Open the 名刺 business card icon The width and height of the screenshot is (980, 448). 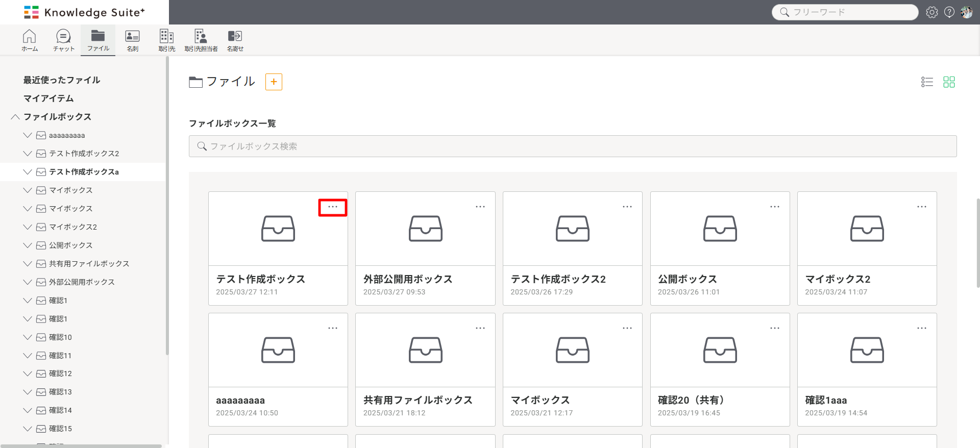133,40
